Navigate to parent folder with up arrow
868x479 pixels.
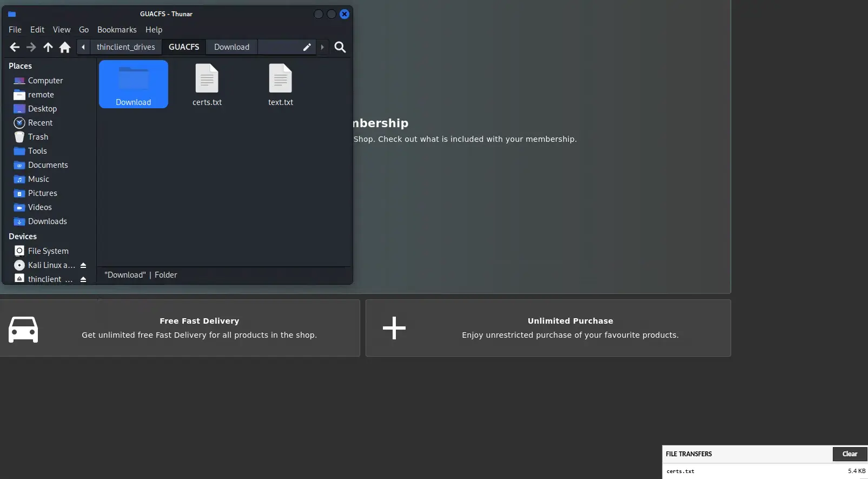[48, 47]
